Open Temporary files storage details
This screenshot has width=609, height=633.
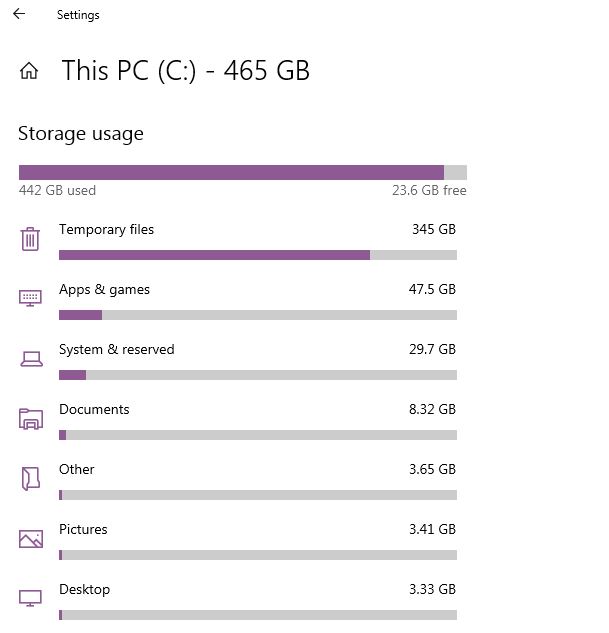[x=106, y=230]
